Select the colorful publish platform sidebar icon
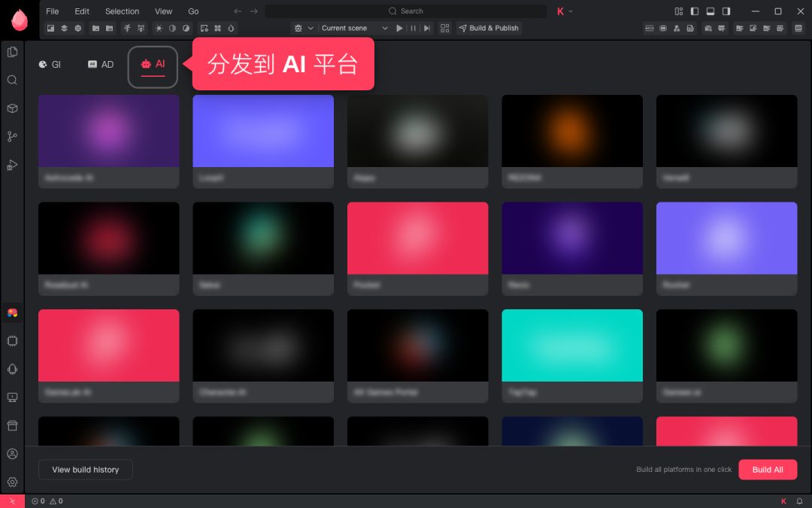The width and height of the screenshot is (812, 508). coord(13,312)
